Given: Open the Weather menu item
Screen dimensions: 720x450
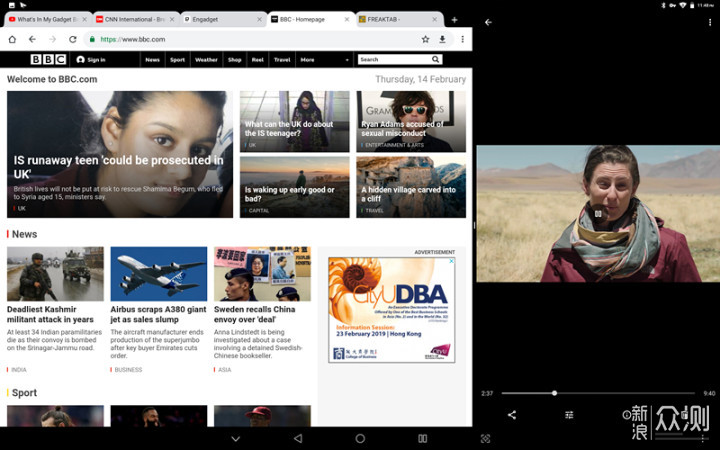Looking at the screenshot, I should (x=206, y=60).
